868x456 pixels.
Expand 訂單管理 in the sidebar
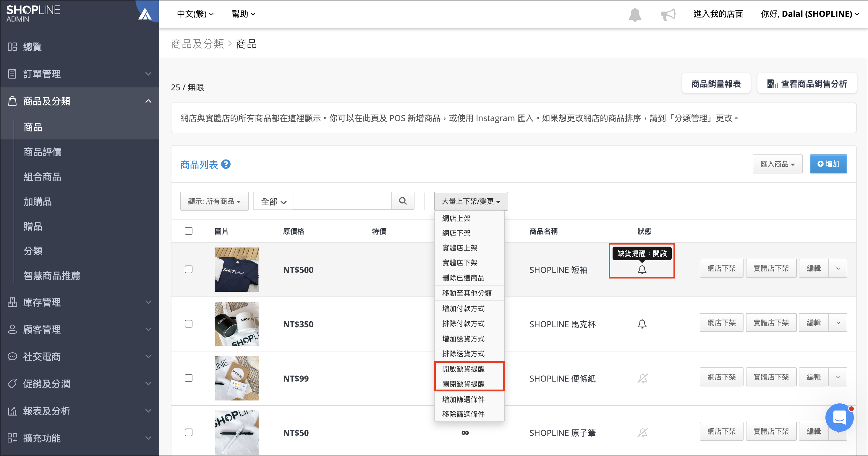[148, 74]
